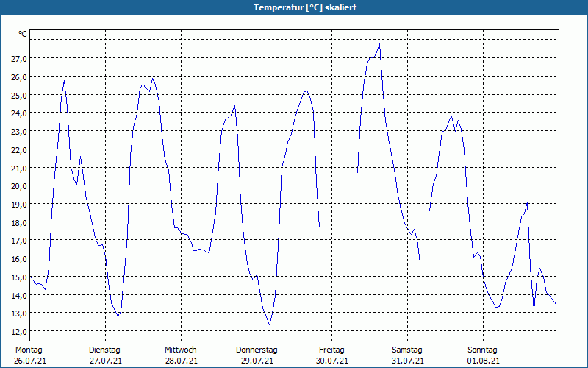Image resolution: width=588 pixels, height=368 pixels.
Task: Click the Mittwoch day label
Action: (x=180, y=350)
